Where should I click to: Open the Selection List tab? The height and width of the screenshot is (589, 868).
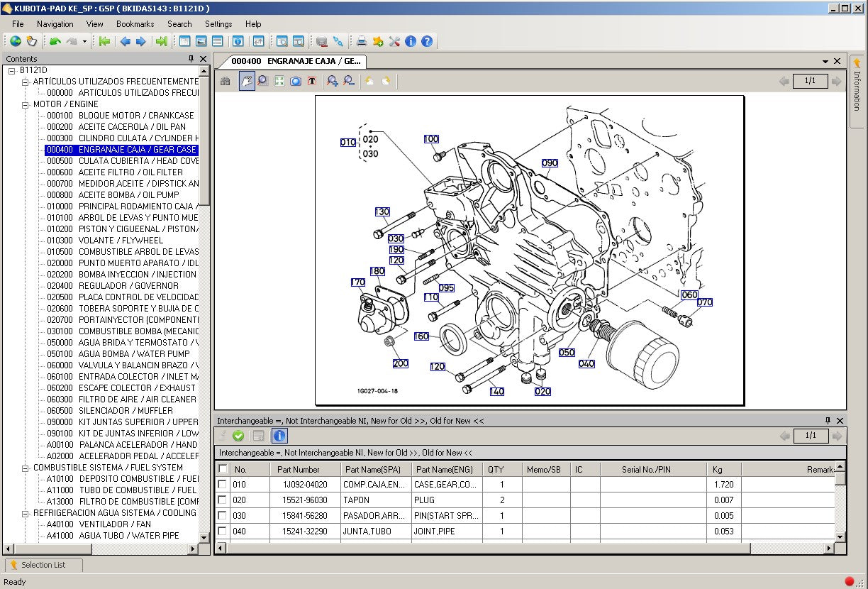pyautogui.click(x=43, y=565)
